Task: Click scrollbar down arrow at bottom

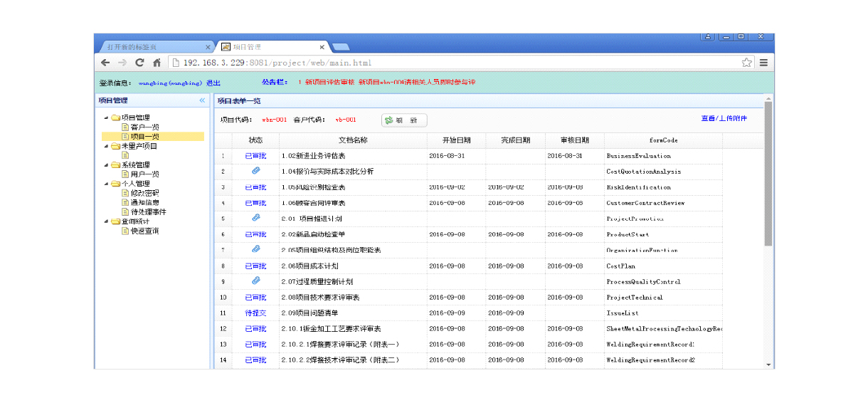Action: click(768, 365)
